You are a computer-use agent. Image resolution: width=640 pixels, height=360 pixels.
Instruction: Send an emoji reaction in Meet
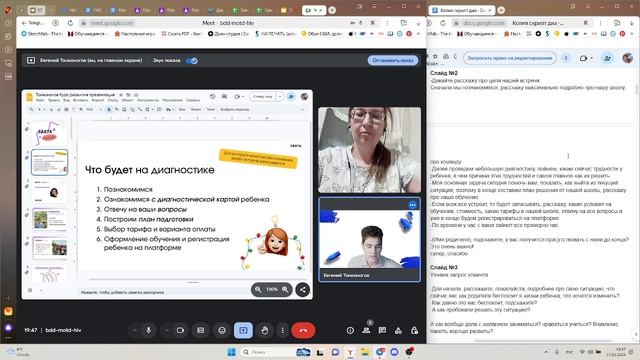222,330
